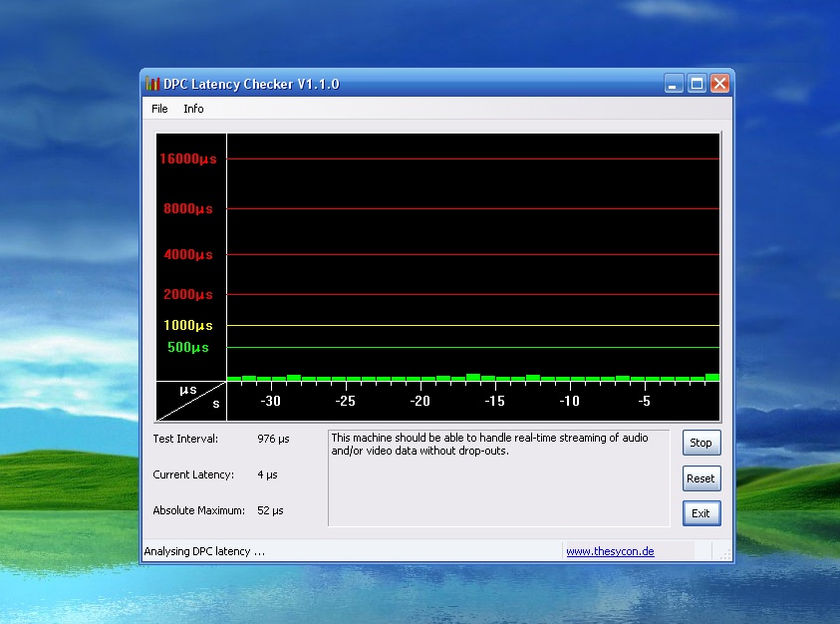The width and height of the screenshot is (840, 624).
Task: Open the www.thesycon.de link
Action: point(610,551)
